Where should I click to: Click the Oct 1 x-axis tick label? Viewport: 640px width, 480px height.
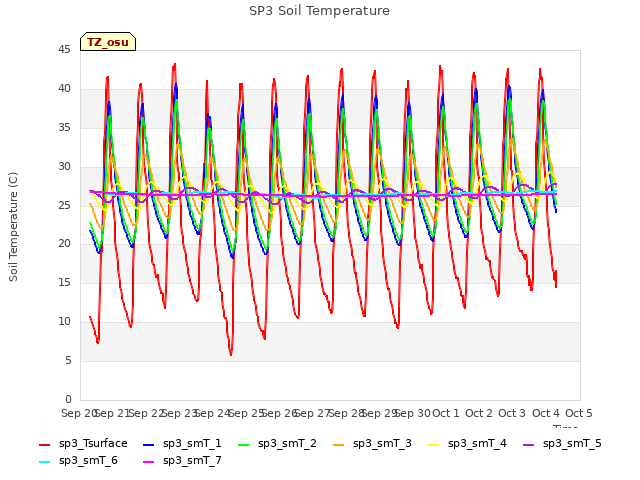[446, 413]
